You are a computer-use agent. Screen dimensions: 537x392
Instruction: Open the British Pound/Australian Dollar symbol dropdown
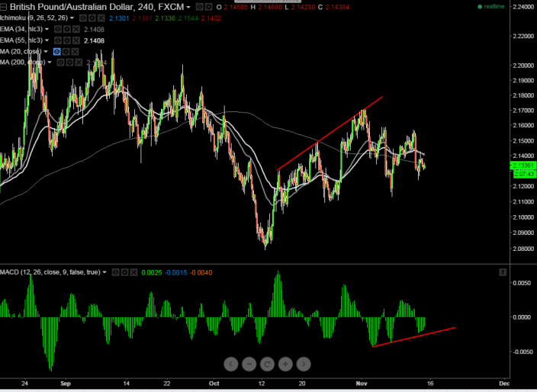(188, 7)
